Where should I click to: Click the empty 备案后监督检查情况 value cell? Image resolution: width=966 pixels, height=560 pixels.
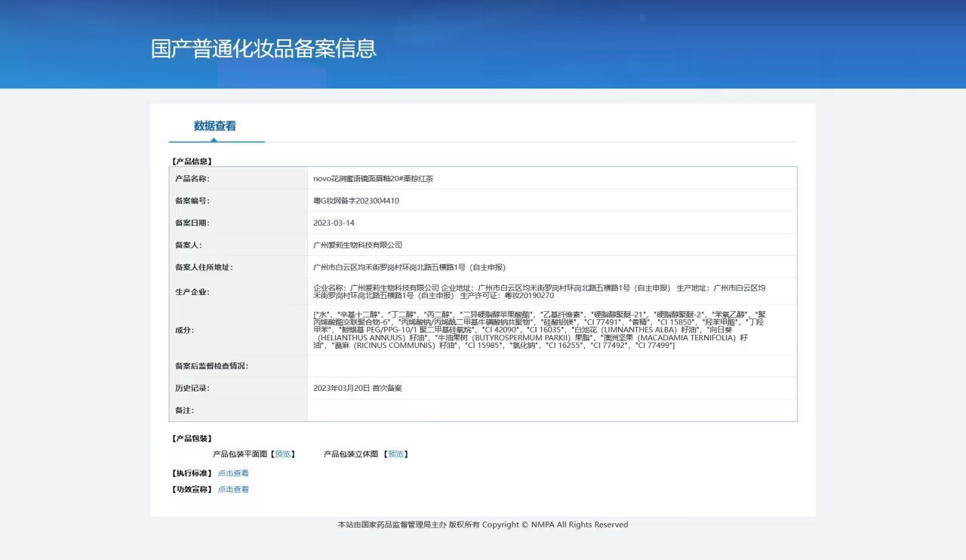pos(552,366)
